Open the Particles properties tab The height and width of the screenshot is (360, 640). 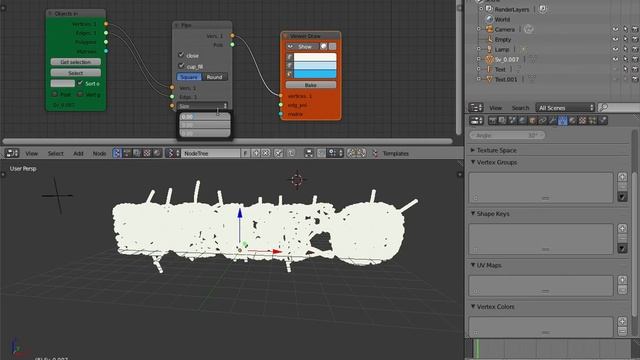(x=592, y=120)
